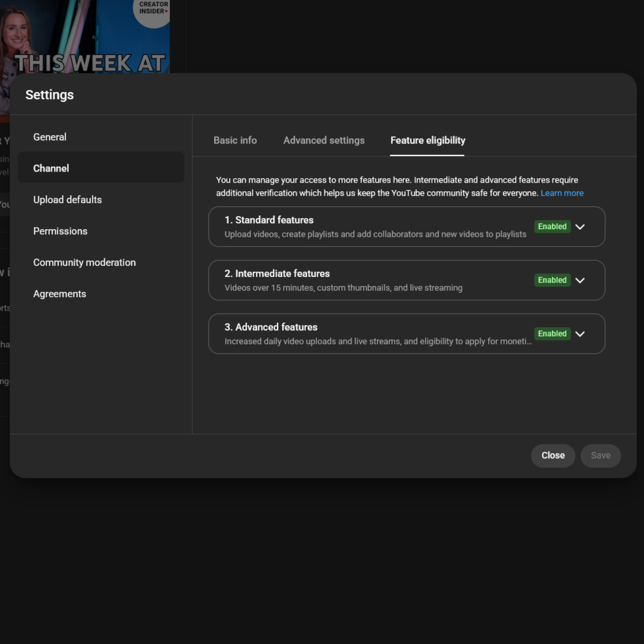Click Enabled badge on Advanced features
Viewport: 644px width, 644px height.
(x=552, y=334)
